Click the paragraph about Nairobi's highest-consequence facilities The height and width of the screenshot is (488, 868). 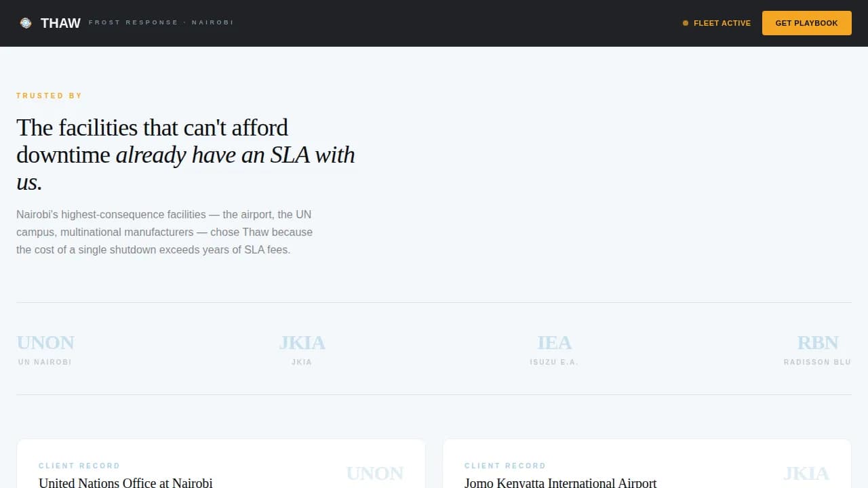pyautogui.click(x=165, y=232)
